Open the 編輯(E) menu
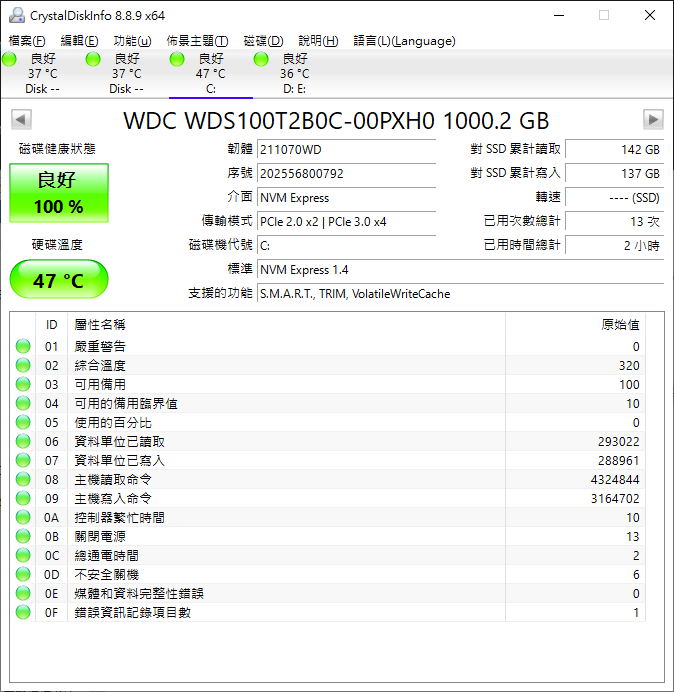 click(x=79, y=41)
